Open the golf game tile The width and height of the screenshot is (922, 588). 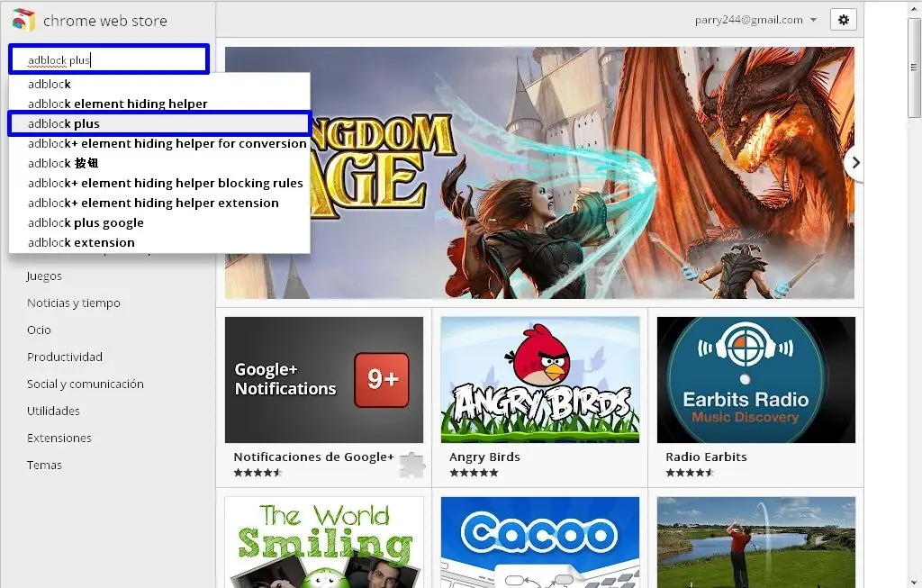(756, 542)
